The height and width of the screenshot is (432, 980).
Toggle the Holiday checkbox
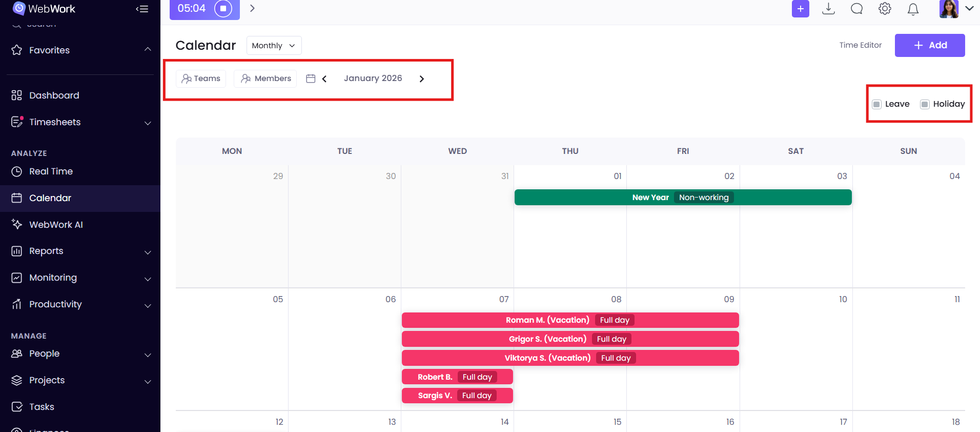tap(925, 104)
